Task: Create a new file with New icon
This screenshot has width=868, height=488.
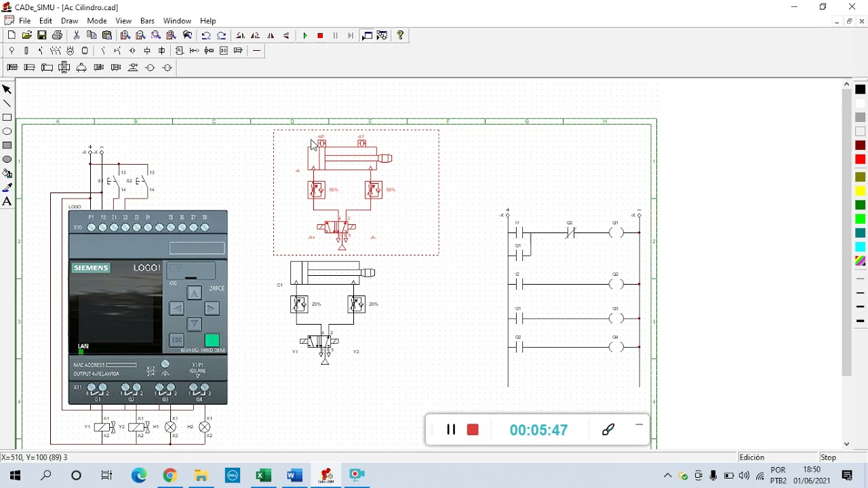Action: (x=12, y=35)
